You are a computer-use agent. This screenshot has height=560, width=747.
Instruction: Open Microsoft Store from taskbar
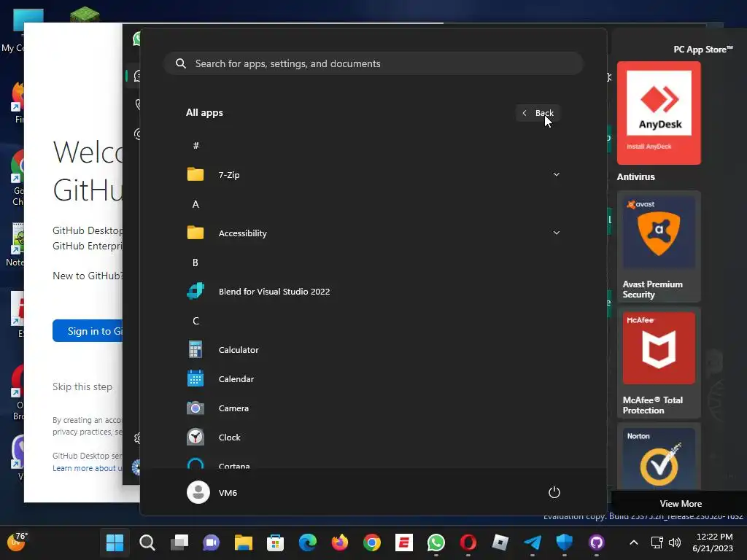click(275, 542)
